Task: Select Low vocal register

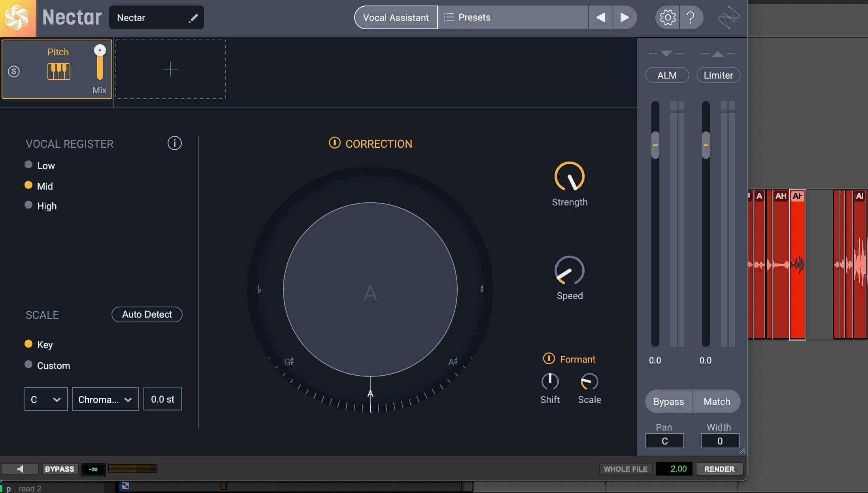Action: [x=28, y=165]
